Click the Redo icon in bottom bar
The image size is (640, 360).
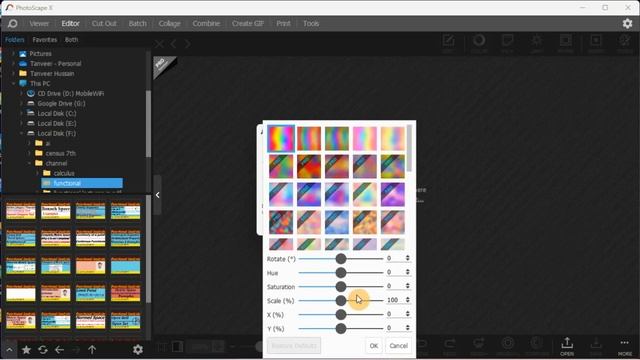click(x=450, y=346)
